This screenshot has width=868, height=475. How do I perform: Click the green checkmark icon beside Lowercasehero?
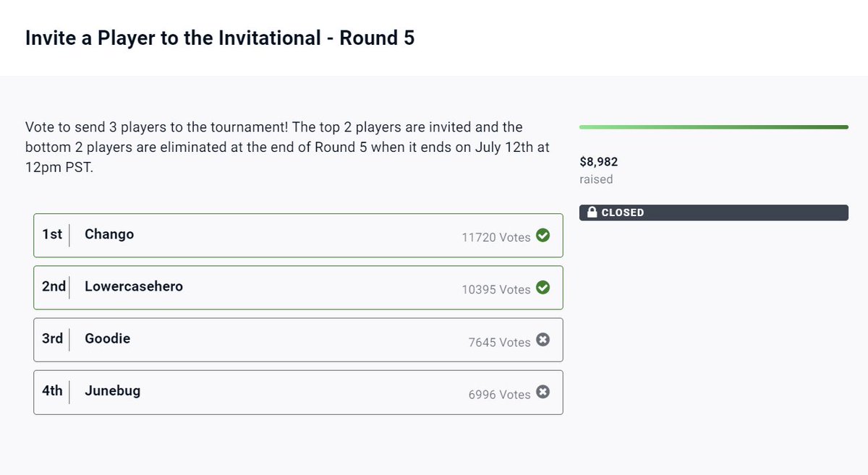coord(542,288)
